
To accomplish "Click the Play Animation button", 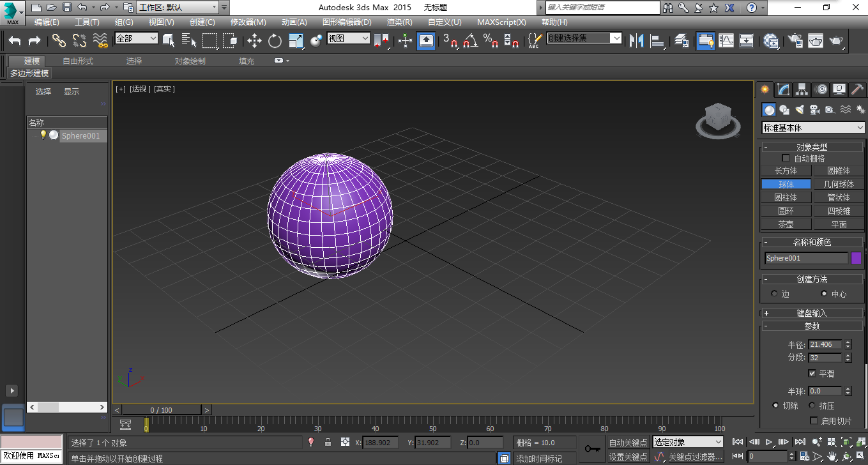I will click(769, 442).
